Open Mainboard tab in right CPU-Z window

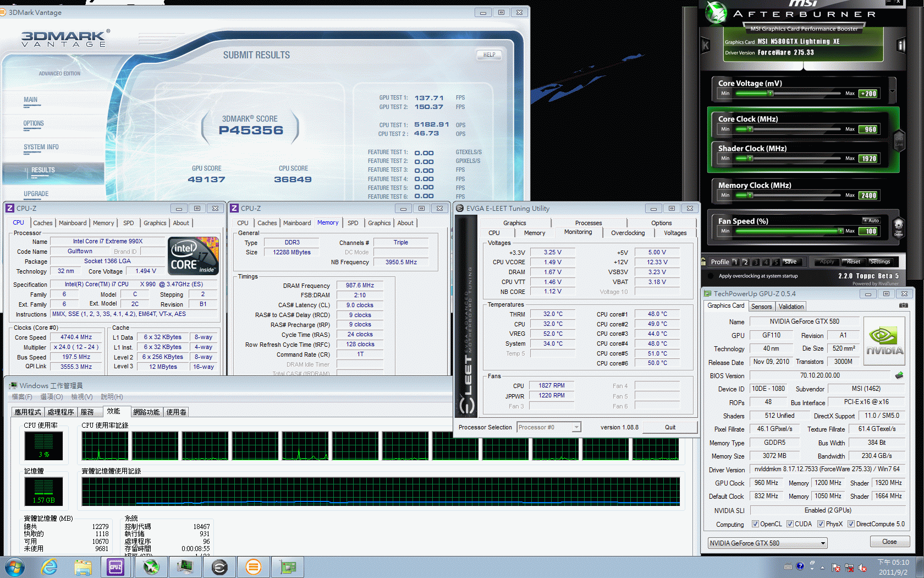pyautogui.click(x=297, y=223)
